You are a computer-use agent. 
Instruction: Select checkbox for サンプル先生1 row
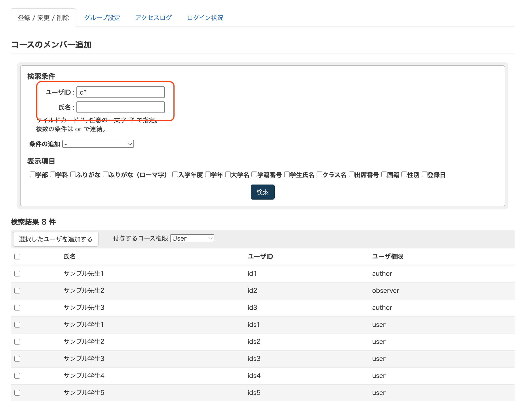tap(17, 274)
